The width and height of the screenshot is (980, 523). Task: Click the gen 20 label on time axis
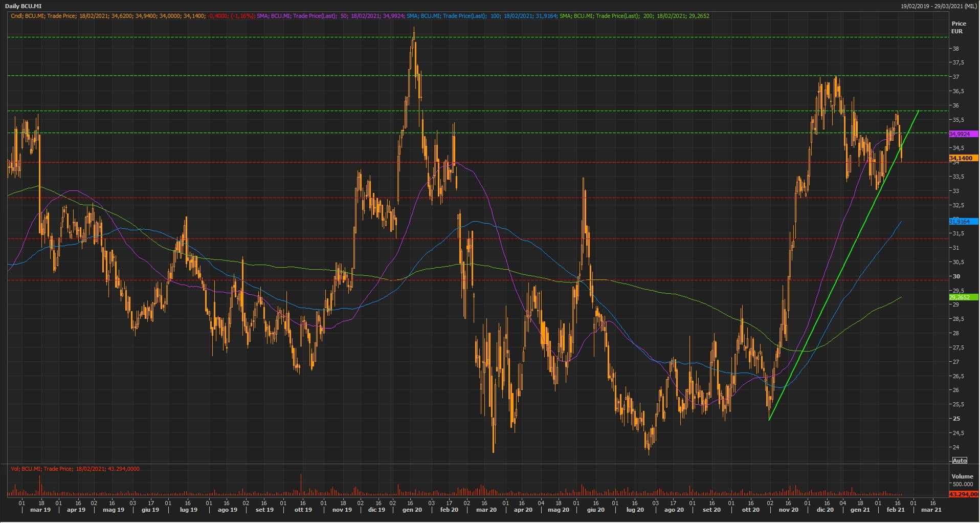412,510
